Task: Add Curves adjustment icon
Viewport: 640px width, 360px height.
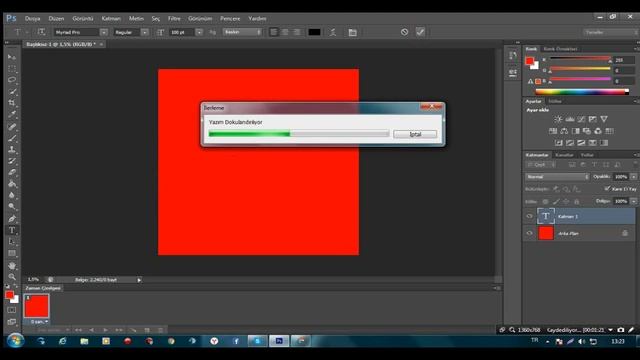Action: pyautogui.click(x=581, y=119)
